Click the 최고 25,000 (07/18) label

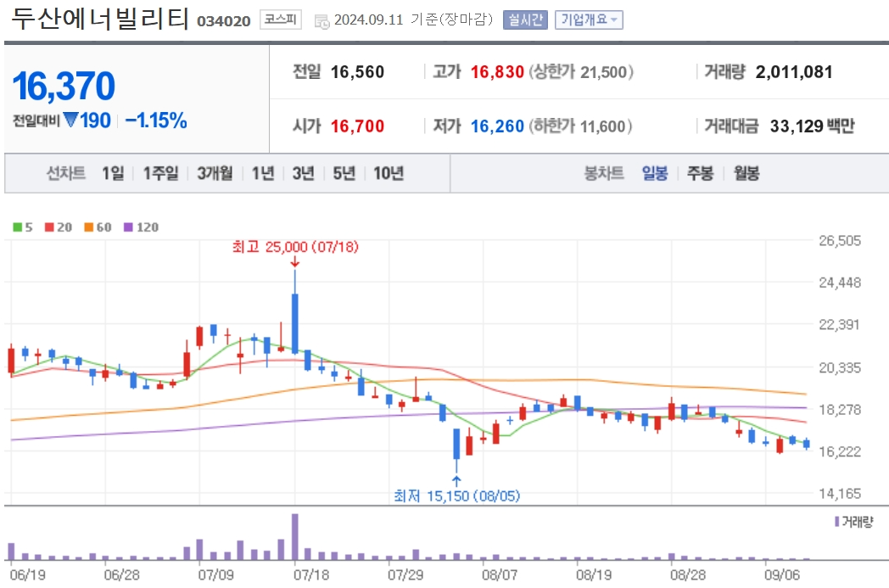[295, 247]
